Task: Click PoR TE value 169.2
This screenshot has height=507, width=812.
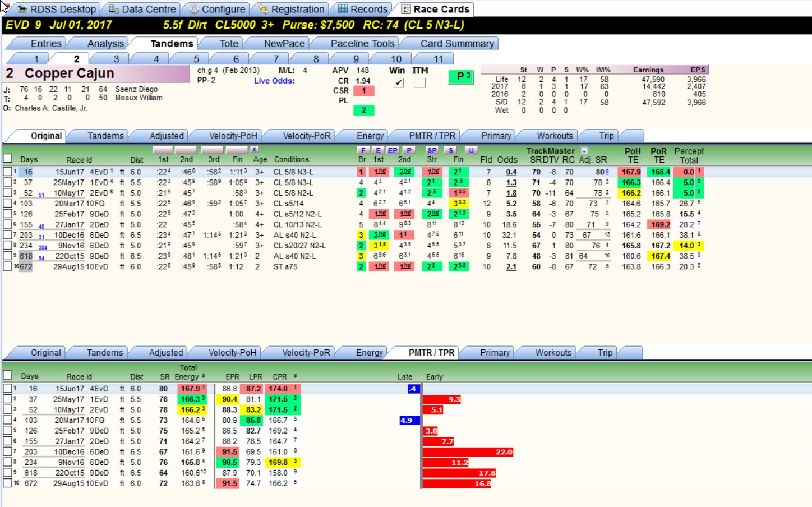Action: coord(660,224)
